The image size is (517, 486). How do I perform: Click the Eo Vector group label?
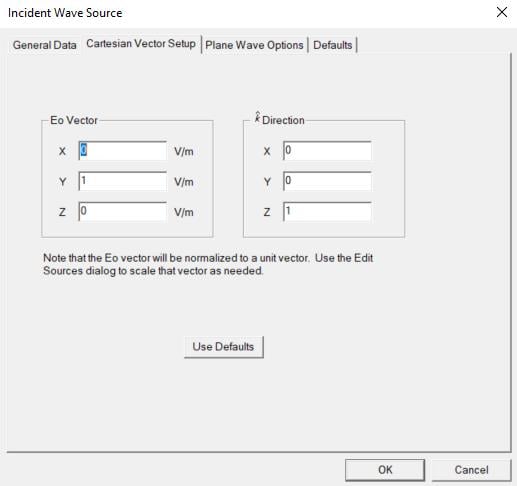click(74, 120)
